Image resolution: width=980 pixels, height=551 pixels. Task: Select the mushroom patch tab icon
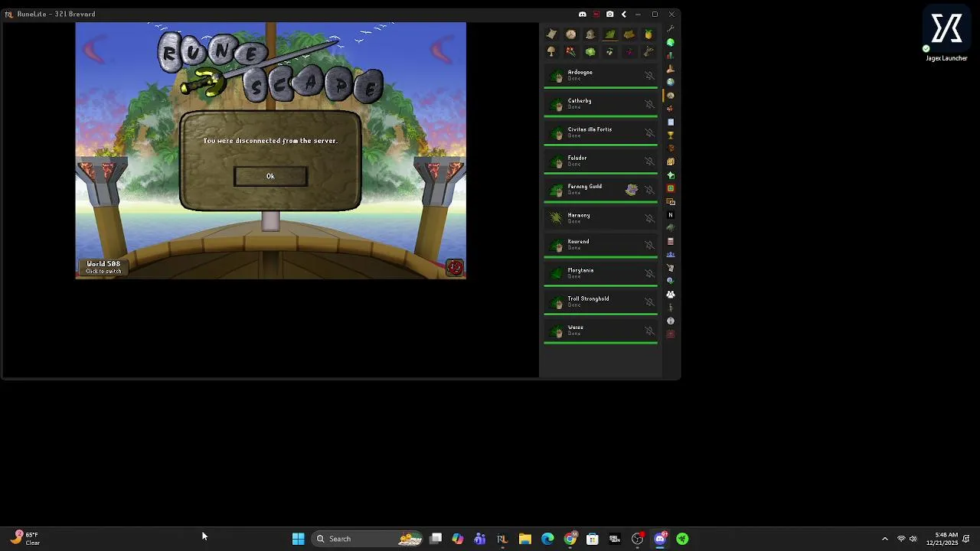[x=551, y=52]
